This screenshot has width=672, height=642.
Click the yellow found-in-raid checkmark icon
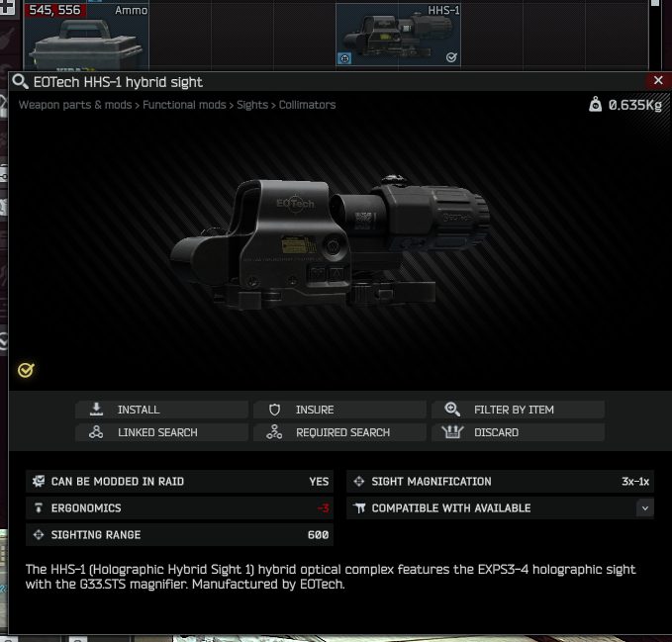pos(26,370)
